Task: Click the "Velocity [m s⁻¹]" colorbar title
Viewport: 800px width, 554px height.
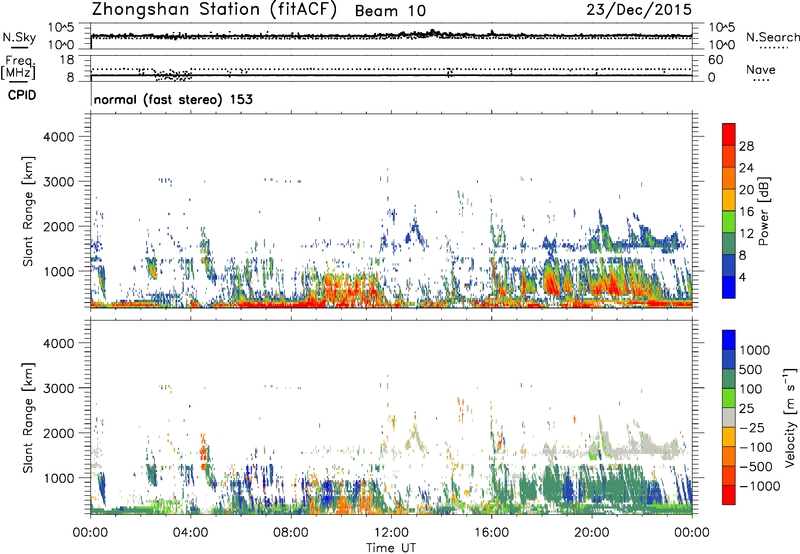Action: click(x=790, y=418)
